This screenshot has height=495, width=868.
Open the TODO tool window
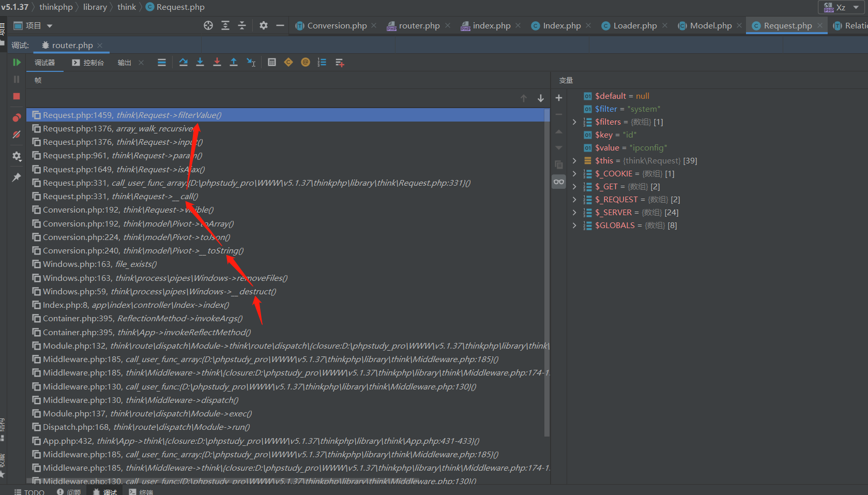29,491
